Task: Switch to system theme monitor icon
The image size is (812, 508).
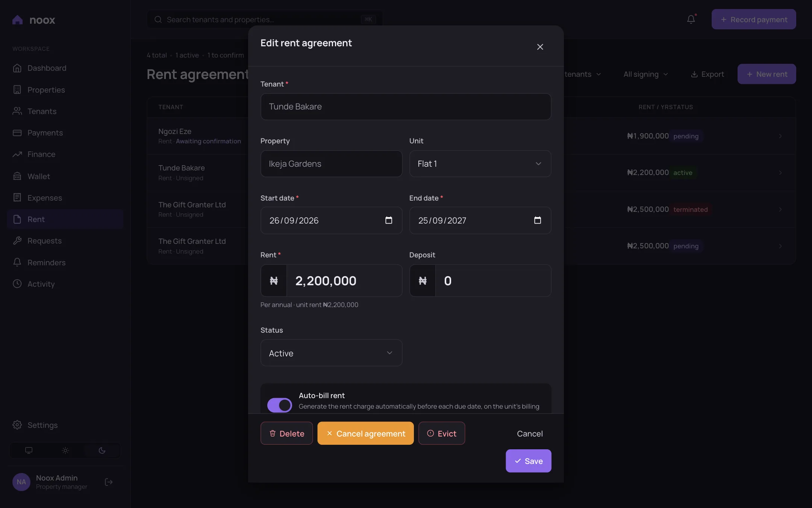Action: coord(29,450)
